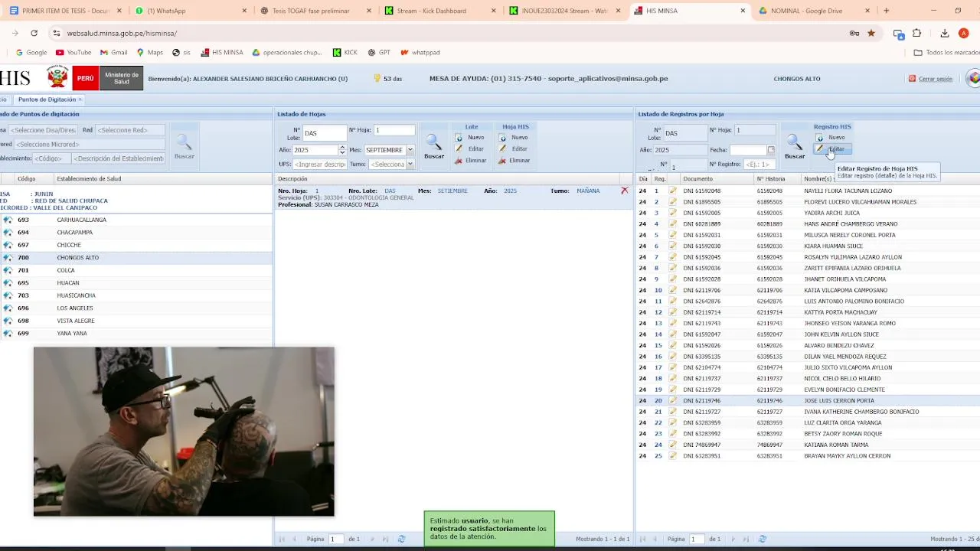Select the LOS ANGELES establishment row

[x=136, y=308]
